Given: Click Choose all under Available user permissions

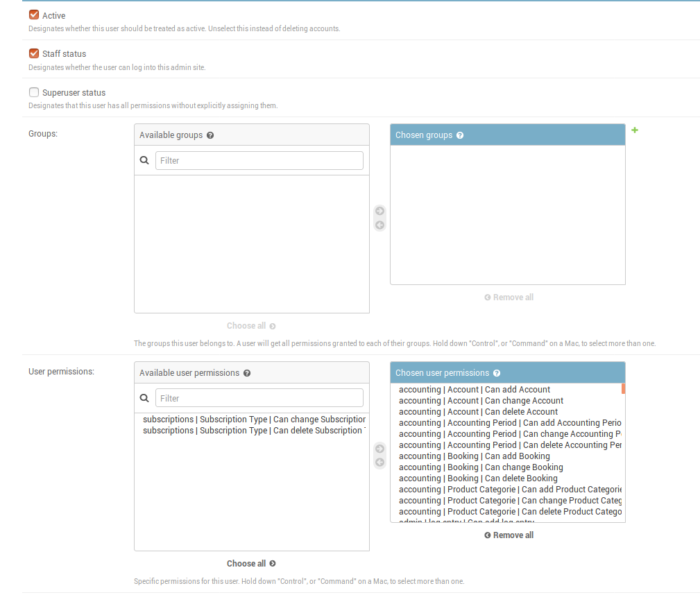Looking at the screenshot, I should [251, 564].
